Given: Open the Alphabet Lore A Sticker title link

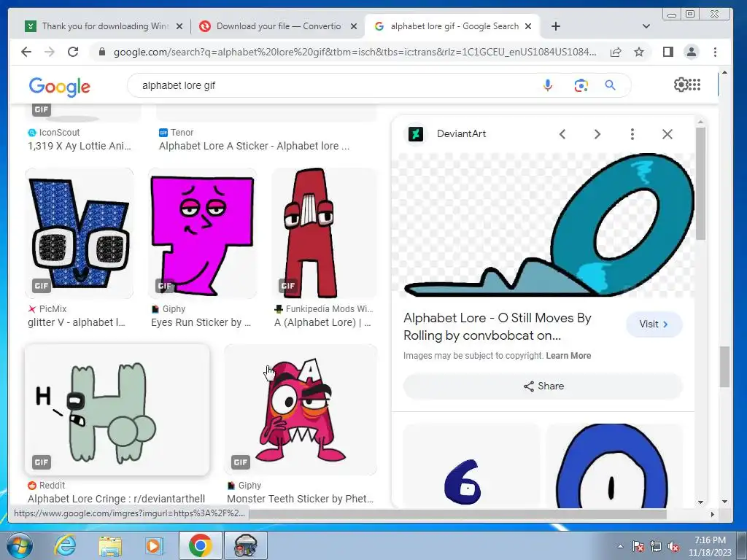Looking at the screenshot, I should coord(255,146).
